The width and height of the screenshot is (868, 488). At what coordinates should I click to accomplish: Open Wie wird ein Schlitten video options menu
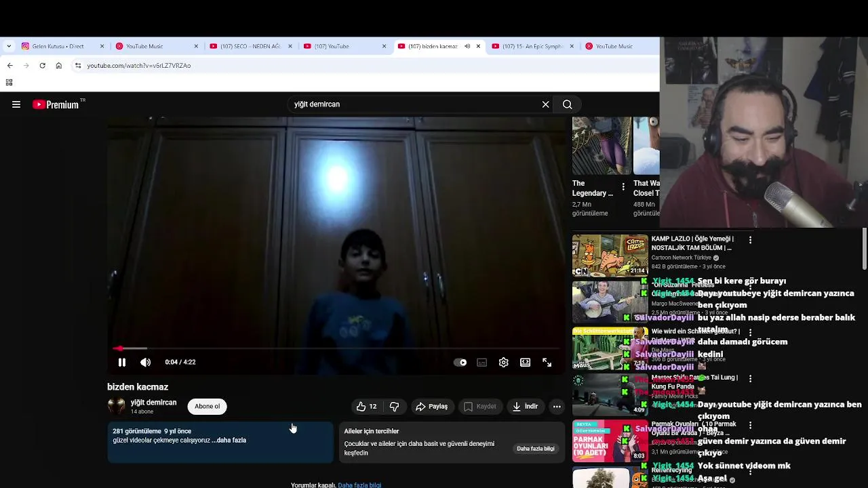pos(750,332)
